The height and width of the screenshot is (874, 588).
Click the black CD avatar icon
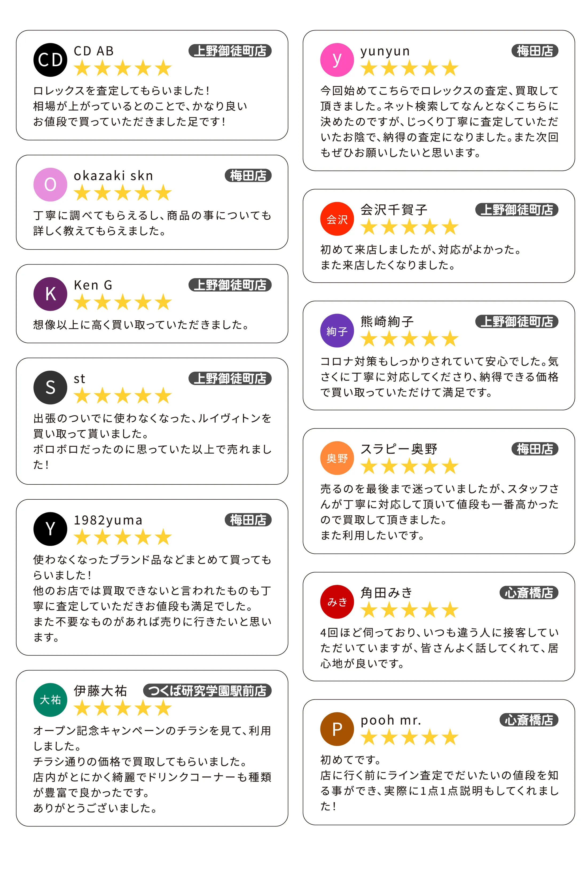[x=50, y=60]
